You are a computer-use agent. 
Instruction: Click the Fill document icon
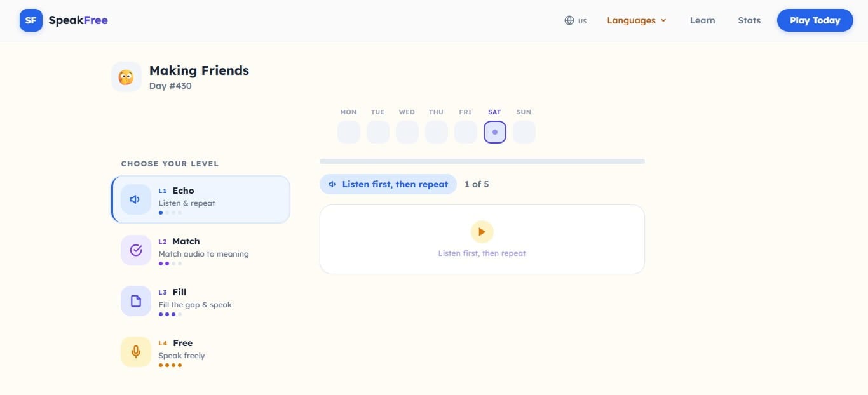pyautogui.click(x=135, y=301)
